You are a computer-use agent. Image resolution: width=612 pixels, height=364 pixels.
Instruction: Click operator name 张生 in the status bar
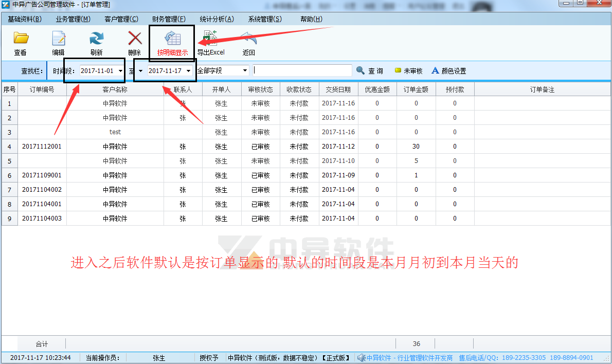[159, 358]
